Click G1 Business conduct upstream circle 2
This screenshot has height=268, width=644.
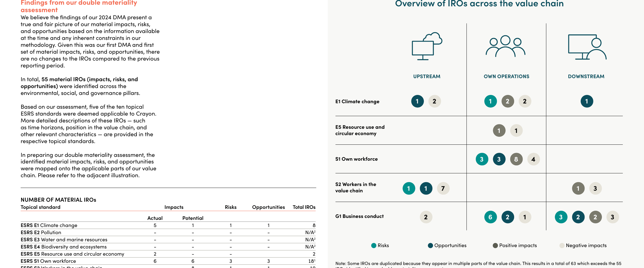pyautogui.click(x=426, y=217)
